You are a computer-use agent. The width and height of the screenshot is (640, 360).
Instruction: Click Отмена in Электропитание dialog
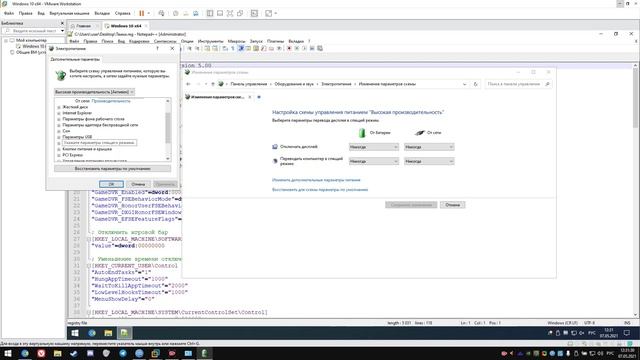click(138, 184)
